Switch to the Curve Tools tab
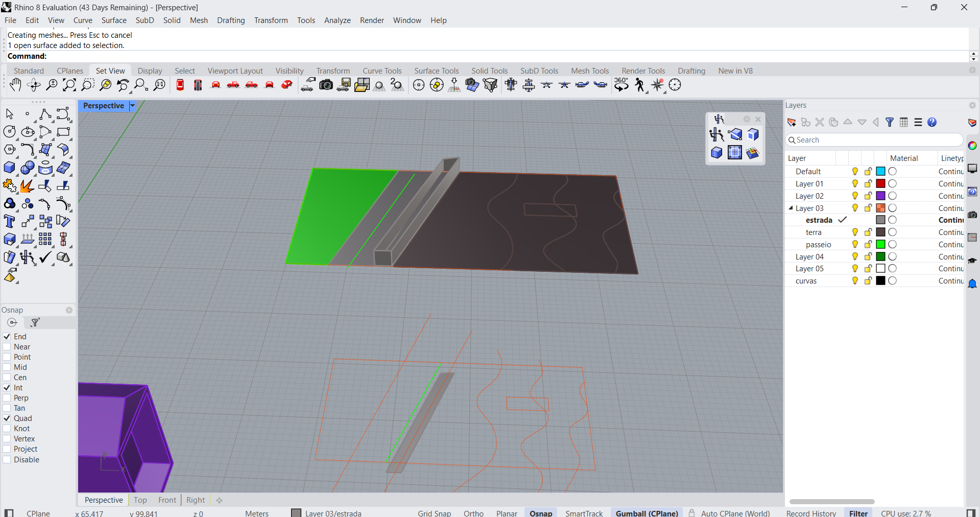 click(382, 71)
